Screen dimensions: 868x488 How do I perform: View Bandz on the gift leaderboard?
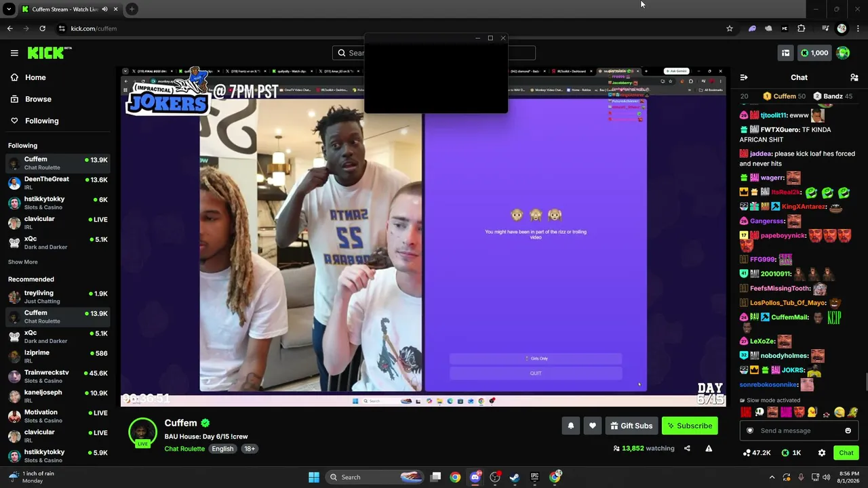coord(833,96)
